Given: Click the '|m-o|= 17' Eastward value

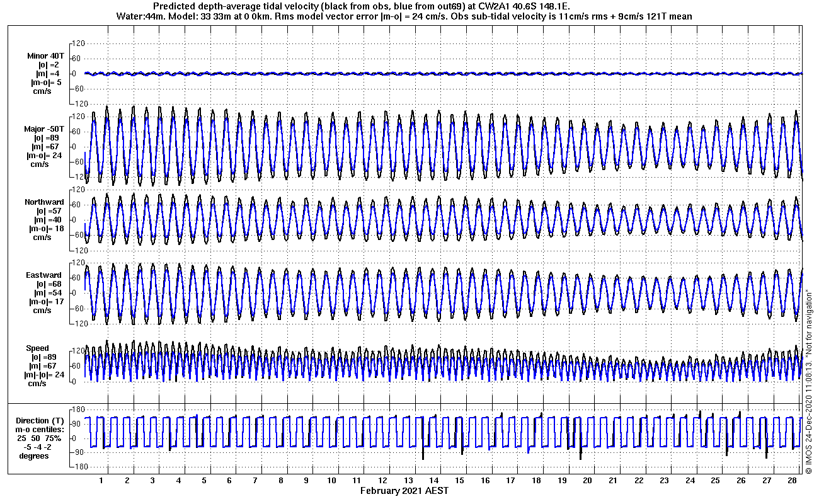Looking at the screenshot, I should [45, 302].
